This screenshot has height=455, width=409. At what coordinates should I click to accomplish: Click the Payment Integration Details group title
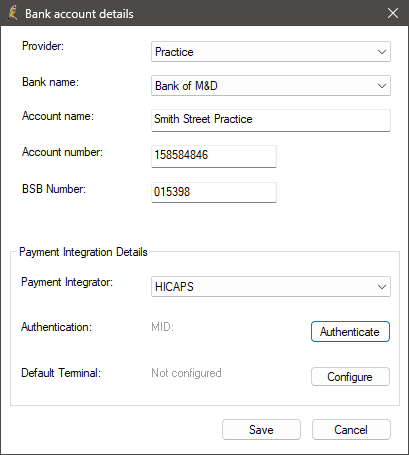pyautogui.click(x=83, y=252)
